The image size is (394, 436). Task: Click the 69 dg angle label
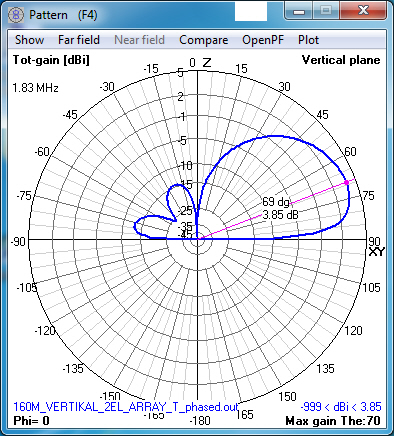pos(276,201)
